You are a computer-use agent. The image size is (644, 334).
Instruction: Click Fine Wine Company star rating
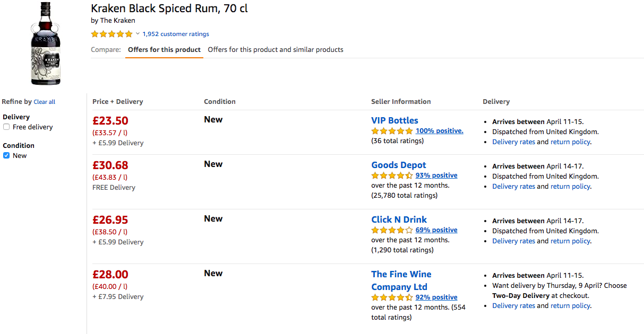(392, 297)
